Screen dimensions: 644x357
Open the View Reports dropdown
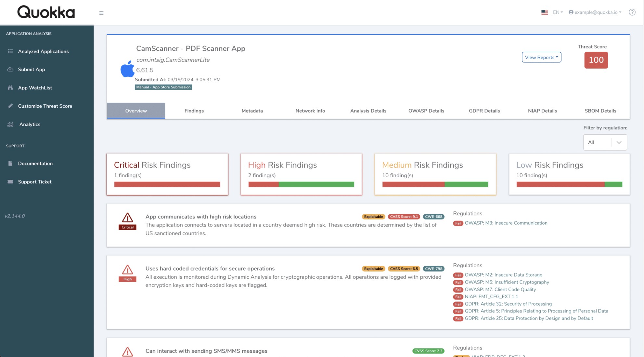[541, 57]
